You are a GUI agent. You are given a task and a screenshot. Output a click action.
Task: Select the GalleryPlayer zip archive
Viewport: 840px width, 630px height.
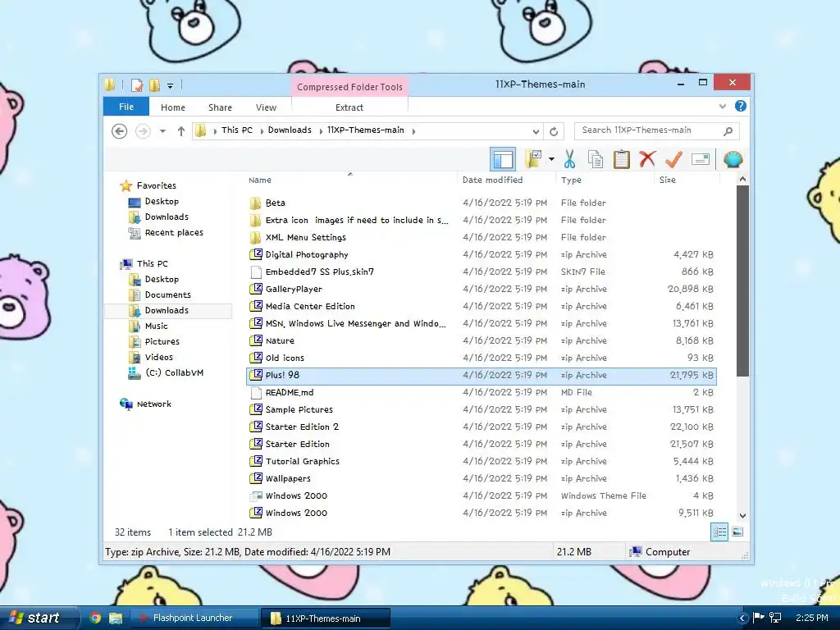click(x=481, y=289)
